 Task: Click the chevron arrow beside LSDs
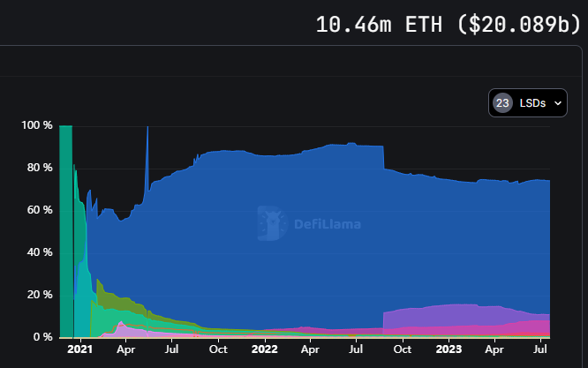point(557,104)
